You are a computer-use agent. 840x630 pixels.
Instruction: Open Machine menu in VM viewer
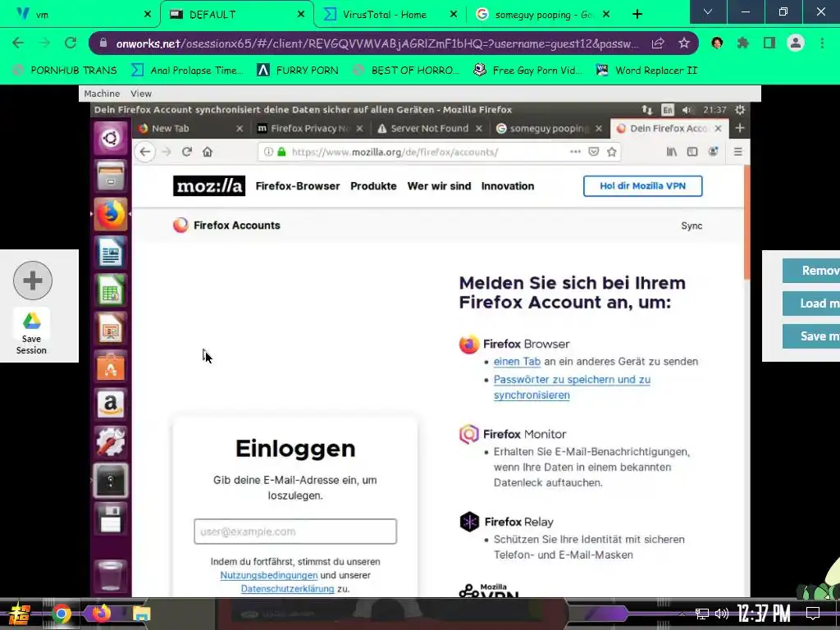(102, 94)
